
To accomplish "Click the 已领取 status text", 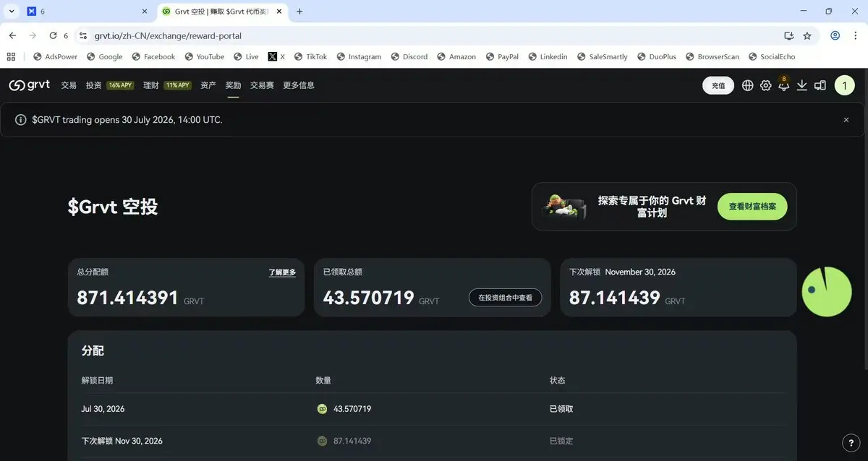I will click(x=561, y=409).
